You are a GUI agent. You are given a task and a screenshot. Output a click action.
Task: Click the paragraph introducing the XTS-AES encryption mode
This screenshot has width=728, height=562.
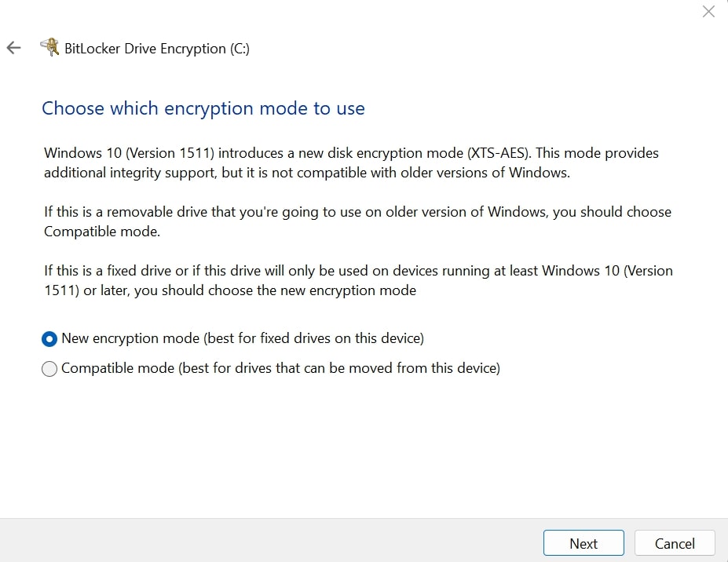tap(351, 162)
